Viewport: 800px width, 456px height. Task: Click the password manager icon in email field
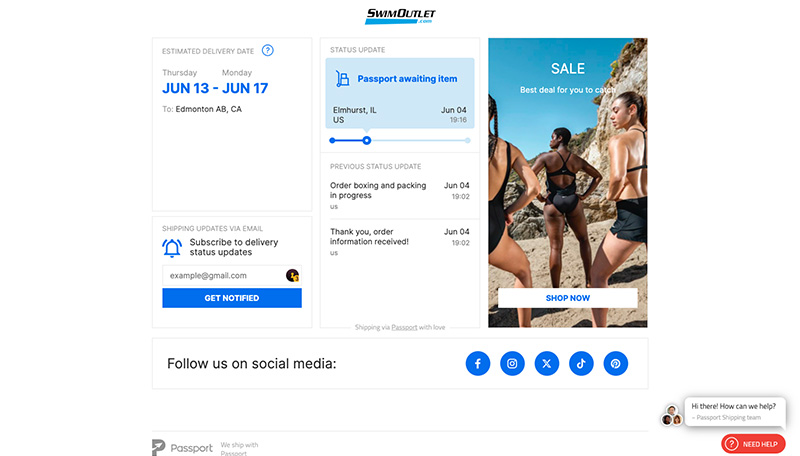(292, 275)
